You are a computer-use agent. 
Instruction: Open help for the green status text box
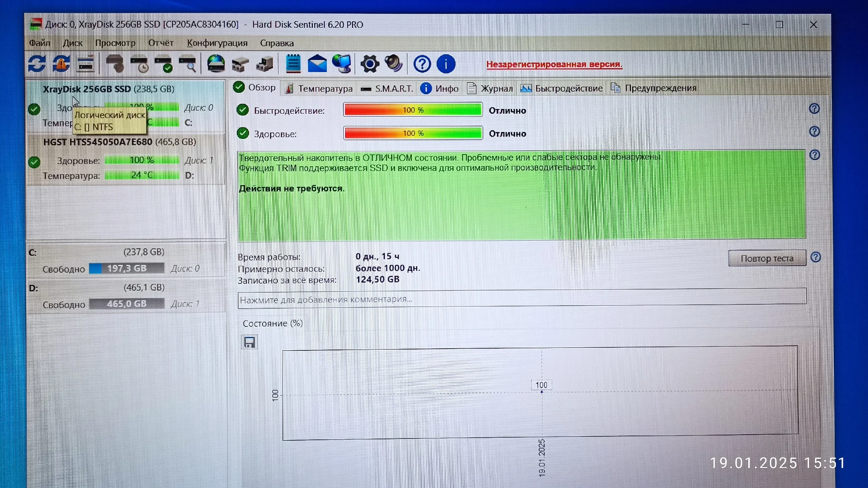(815, 155)
